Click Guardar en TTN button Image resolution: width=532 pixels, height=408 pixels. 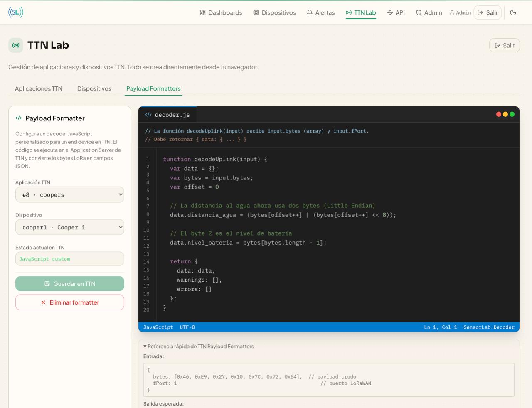coord(70,284)
